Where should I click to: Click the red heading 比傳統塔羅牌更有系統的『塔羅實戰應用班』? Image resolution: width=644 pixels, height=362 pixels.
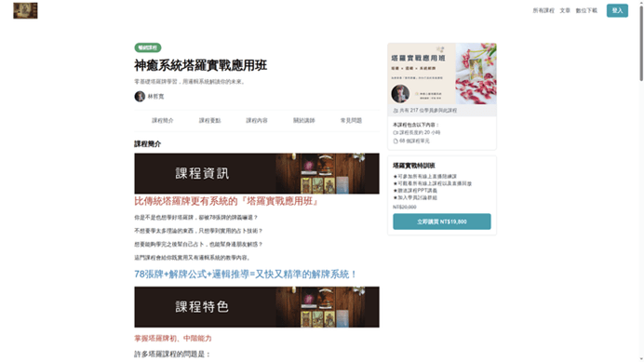click(x=227, y=201)
